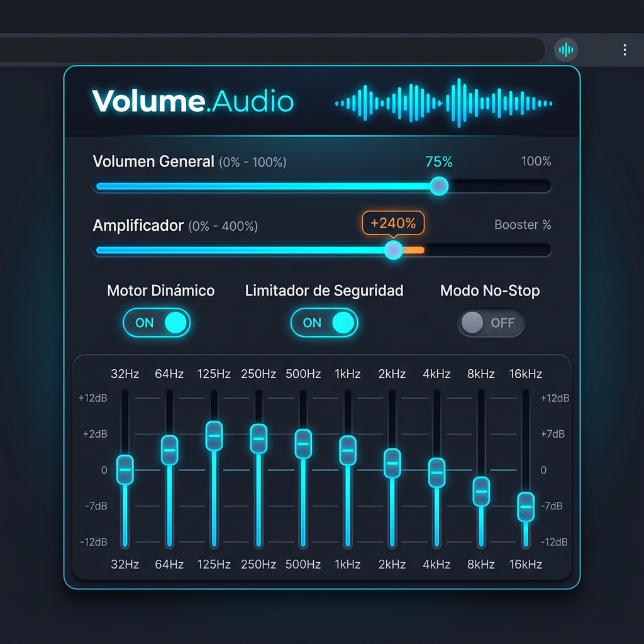The height and width of the screenshot is (644, 644).
Task: Click the +2dB scale label
Action: [95, 434]
